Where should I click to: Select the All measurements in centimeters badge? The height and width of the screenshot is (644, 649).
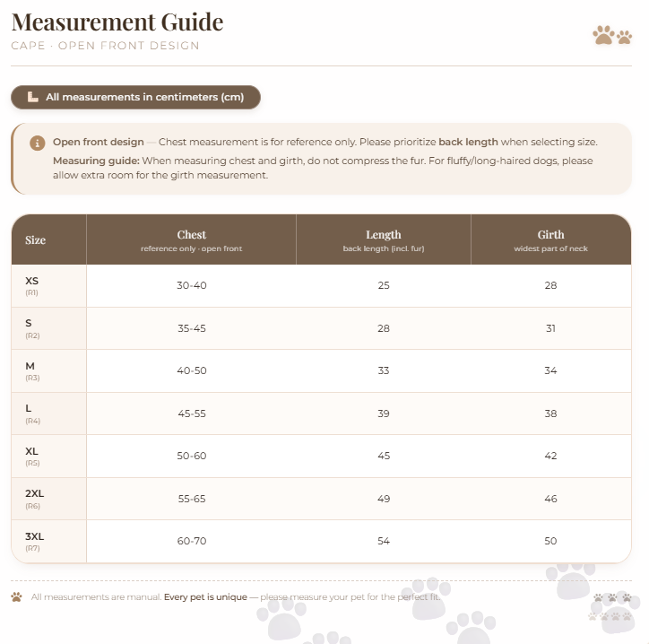tap(135, 98)
